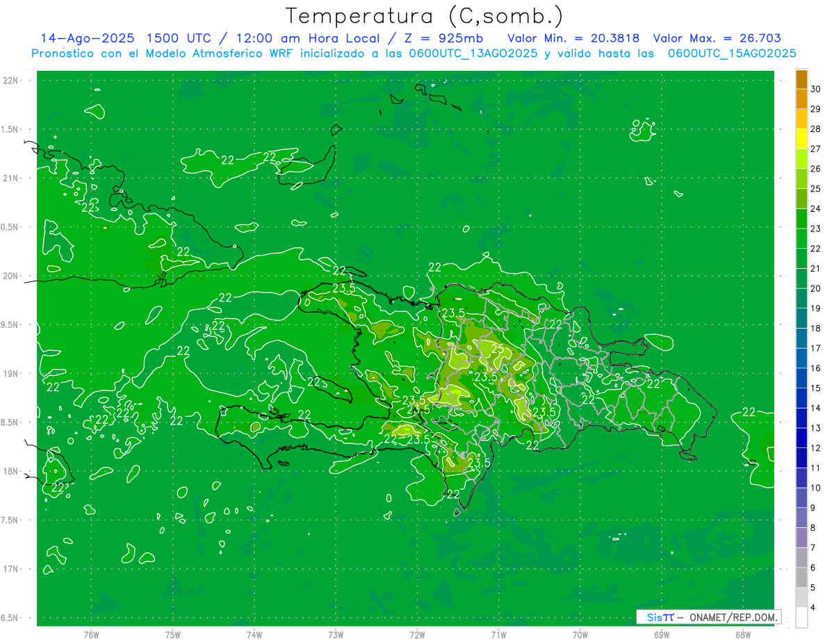834x644 pixels.
Task: Click the "26" color scale value
Action: click(816, 169)
